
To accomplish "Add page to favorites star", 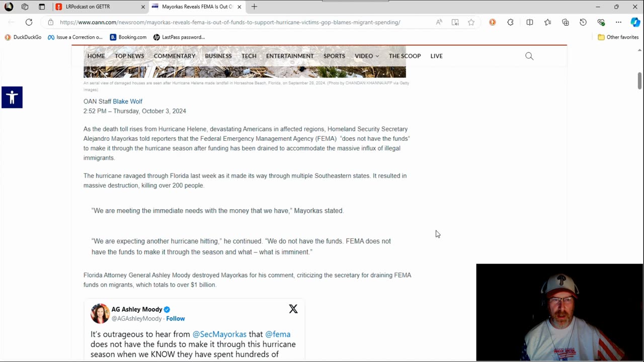I will tap(471, 22).
